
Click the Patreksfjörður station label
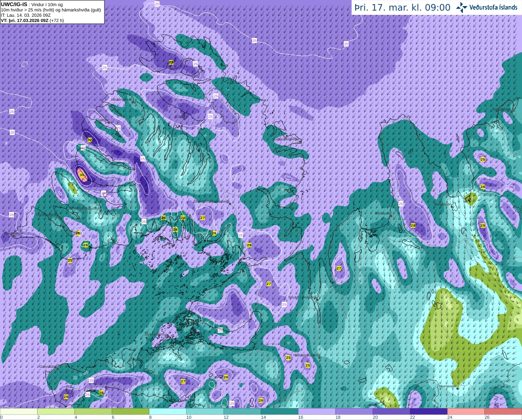point(48,214)
